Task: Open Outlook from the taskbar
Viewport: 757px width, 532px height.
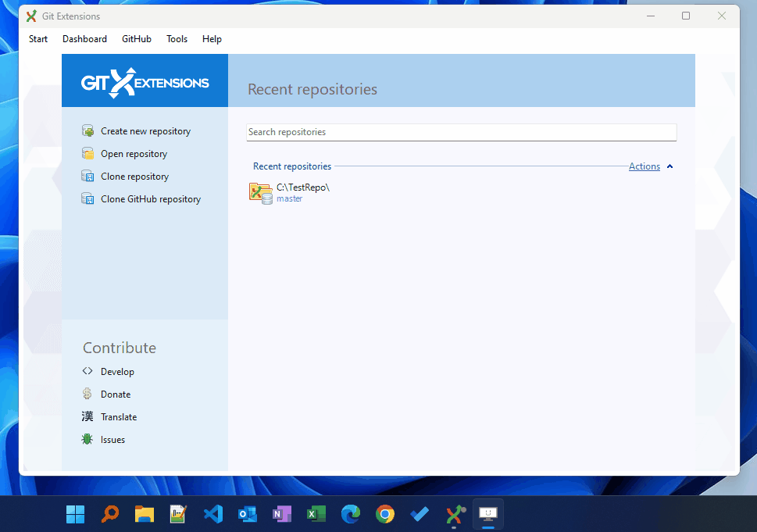Action: tap(248, 515)
